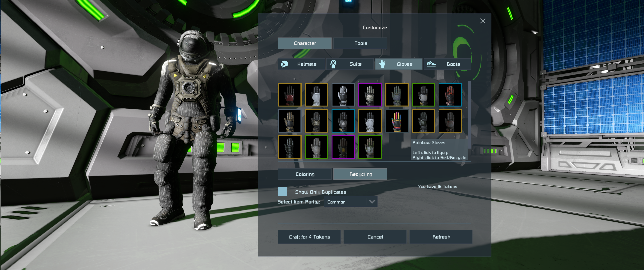Select the tan spotted gloves in second row

(x=289, y=121)
